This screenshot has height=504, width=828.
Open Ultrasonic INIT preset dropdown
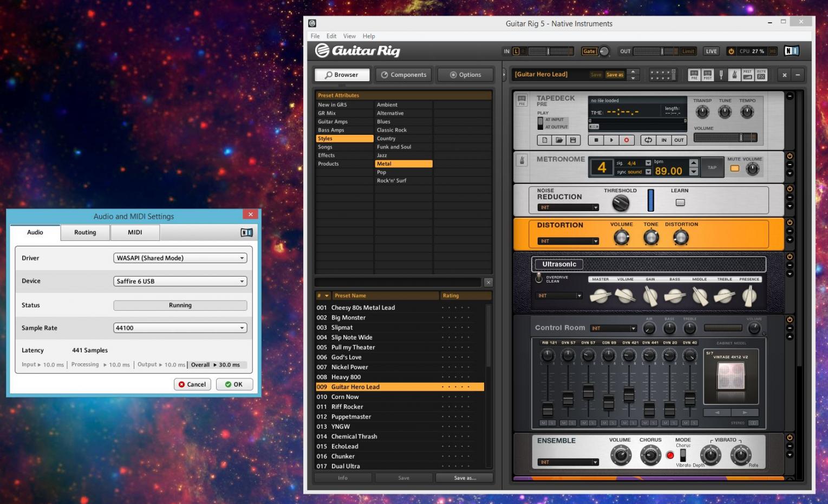coord(559,296)
